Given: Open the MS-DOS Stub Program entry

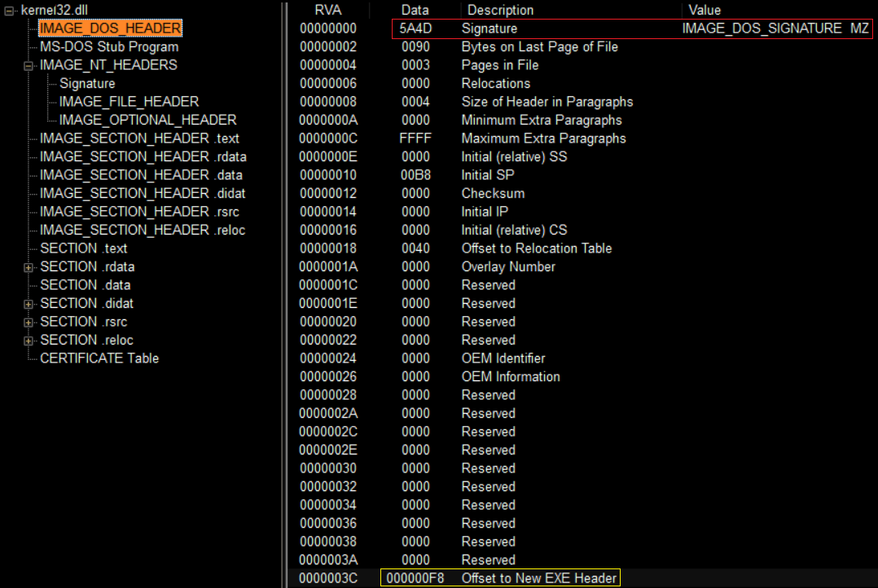Looking at the screenshot, I should pyautogui.click(x=109, y=46).
